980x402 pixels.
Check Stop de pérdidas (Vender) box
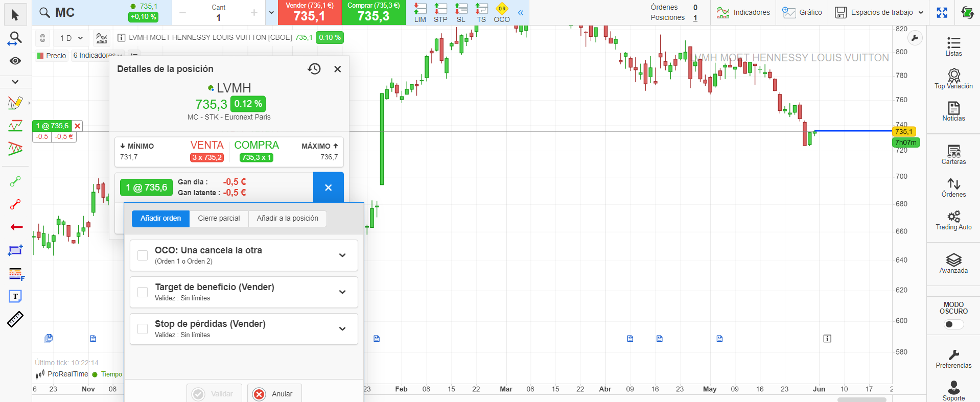click(143, 329)
